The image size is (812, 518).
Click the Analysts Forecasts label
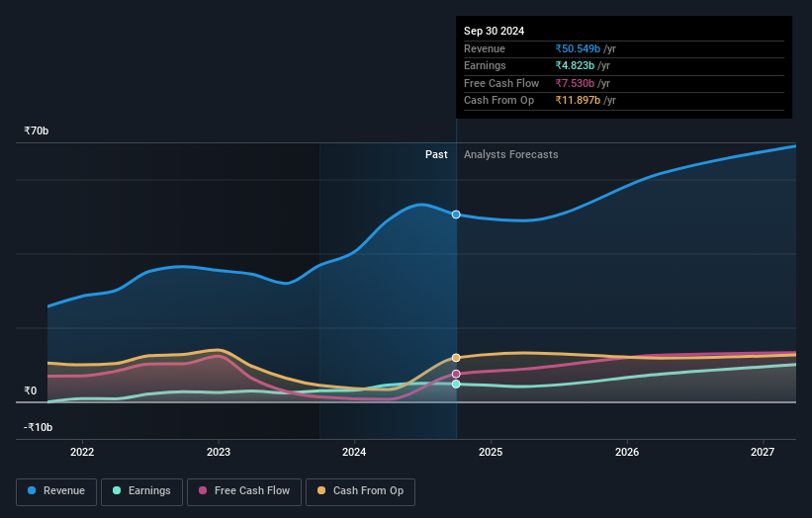click(510, 155)
